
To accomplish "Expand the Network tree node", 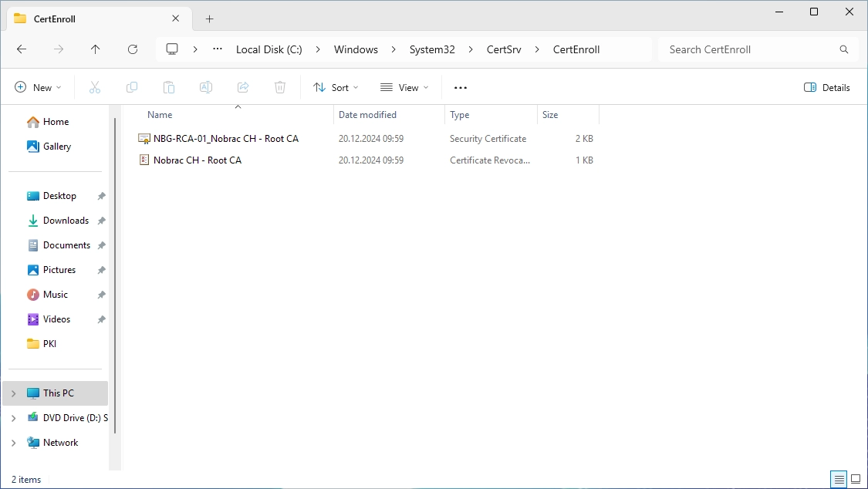I will [x=14, y=443].
